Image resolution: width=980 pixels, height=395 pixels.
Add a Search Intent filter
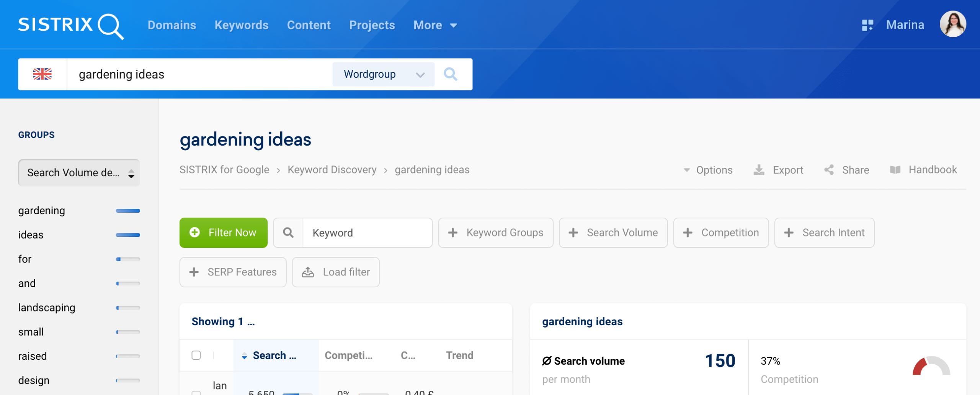[x=824, y=233]
